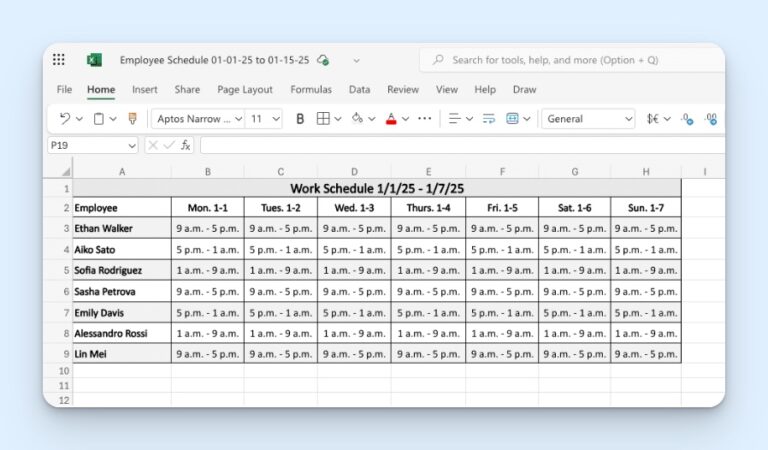The height and width of the screenshot is (450, 768).
Task: Select the Sofia Rodriguez cell
Action: [x=122, y=270]
